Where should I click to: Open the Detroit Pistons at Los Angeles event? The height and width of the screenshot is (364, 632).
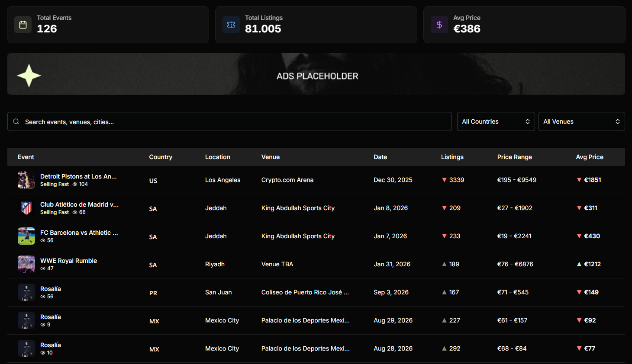78,176
